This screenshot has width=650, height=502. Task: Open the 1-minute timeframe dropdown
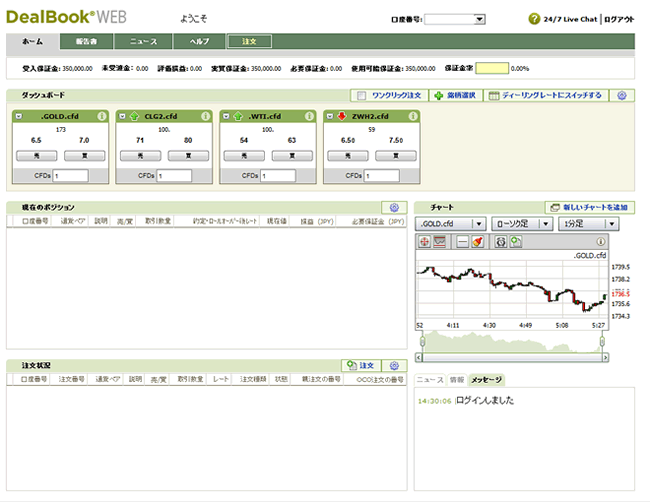(x=589, y=224)
